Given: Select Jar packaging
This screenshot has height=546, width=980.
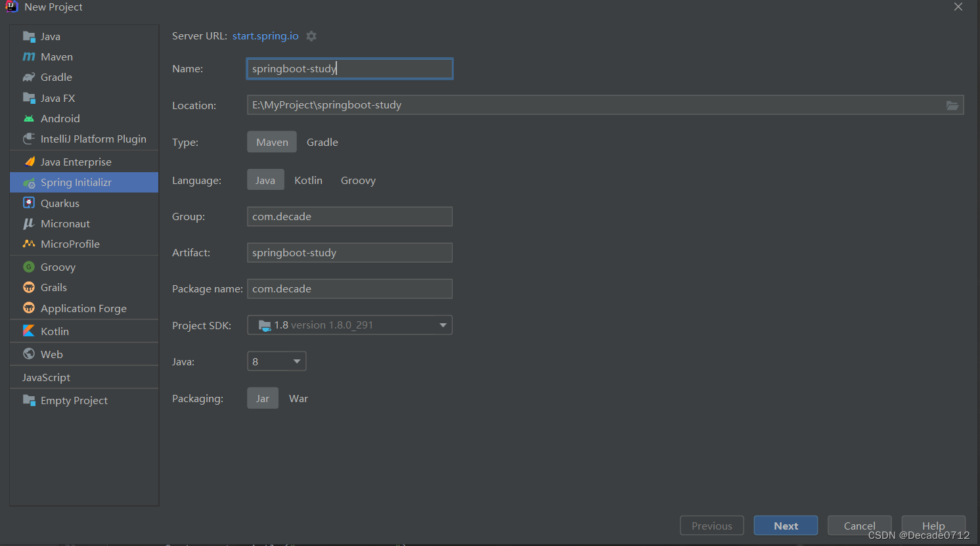Looking at the screenshot, I should pos(263,398).
